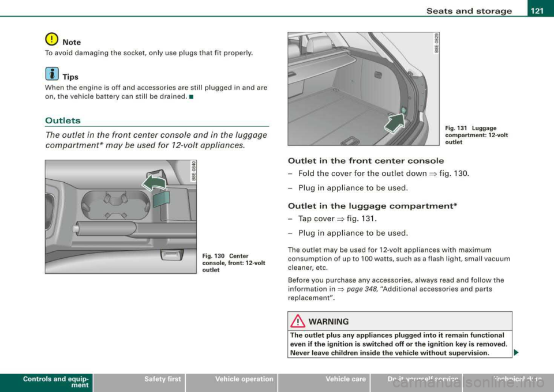The height and width of the screenshot is (392, 554).
Task: Click the yellow Note caution icon
Action: (51, 39)
